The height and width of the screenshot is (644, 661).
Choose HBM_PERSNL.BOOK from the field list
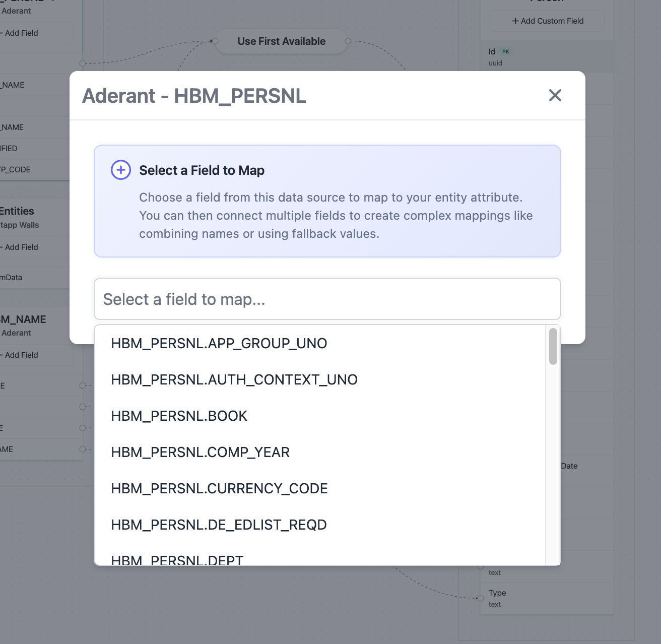point(179,416)
